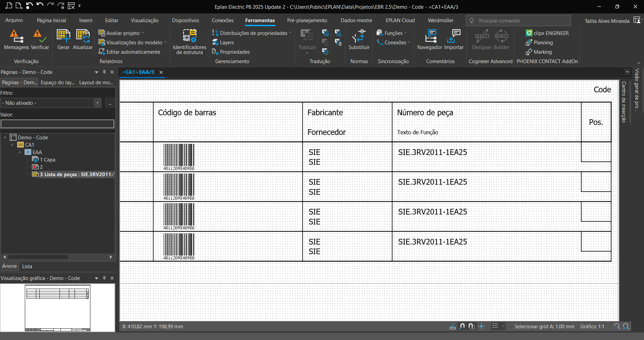The width and height of the screenshot is (644, 340).
Task: Switch to Espaço do layout tab
Action: 57,83
